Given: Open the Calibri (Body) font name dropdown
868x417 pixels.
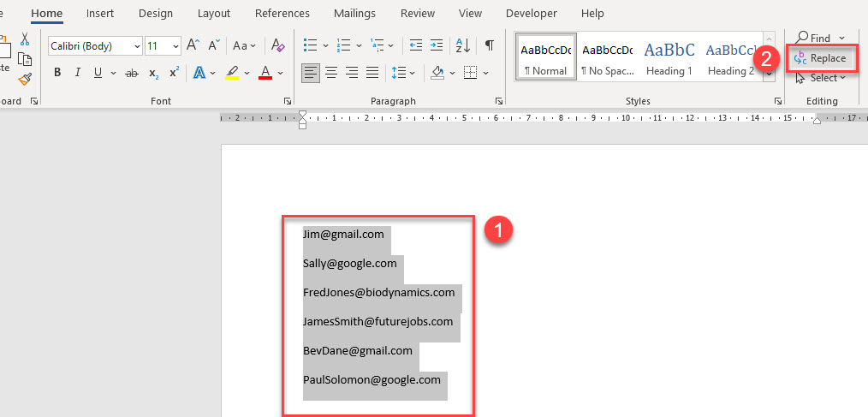Looking at the screenshot, I should (94, 46).
